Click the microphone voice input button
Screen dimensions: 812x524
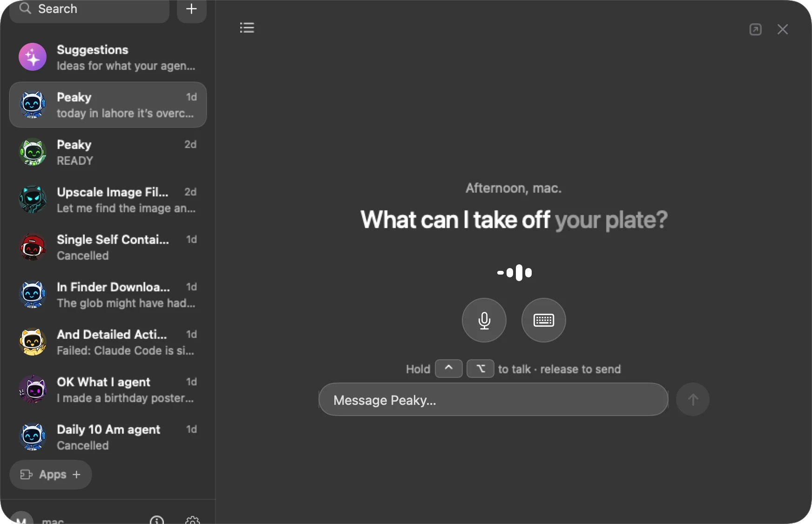(x=484, y=320)
